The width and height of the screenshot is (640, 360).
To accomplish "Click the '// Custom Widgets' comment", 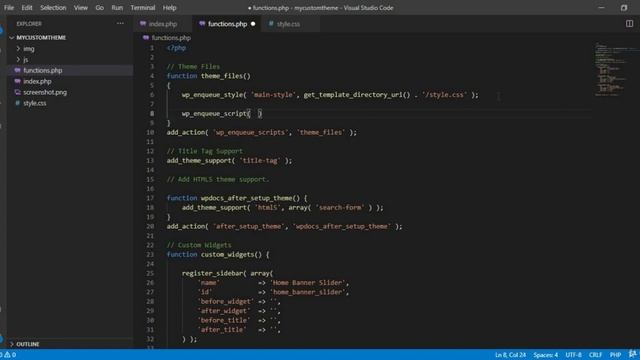I will [x=199, y=245].
